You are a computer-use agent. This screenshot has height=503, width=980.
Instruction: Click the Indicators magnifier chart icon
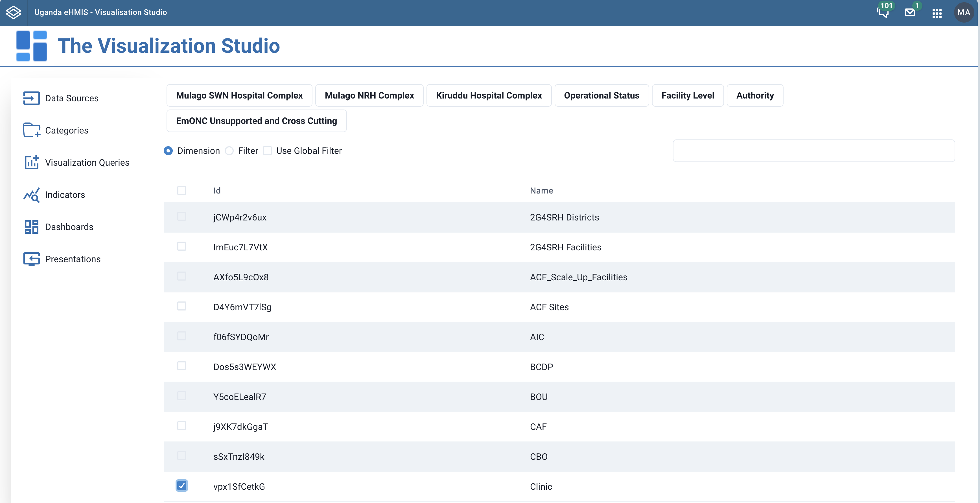[32, 195]
